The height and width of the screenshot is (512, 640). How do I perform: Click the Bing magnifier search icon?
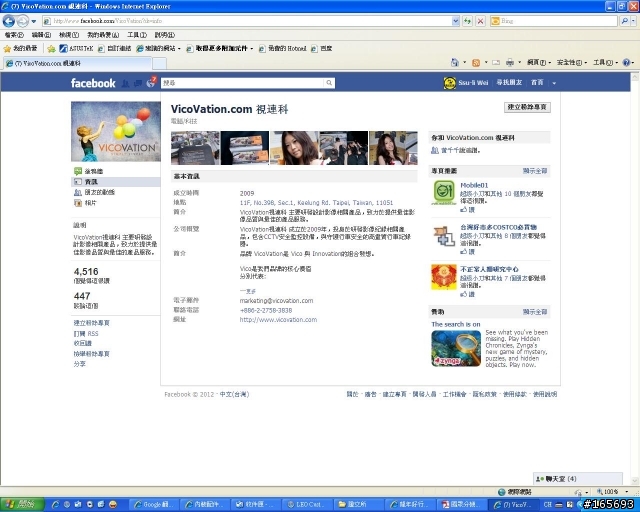pos(624,21)
